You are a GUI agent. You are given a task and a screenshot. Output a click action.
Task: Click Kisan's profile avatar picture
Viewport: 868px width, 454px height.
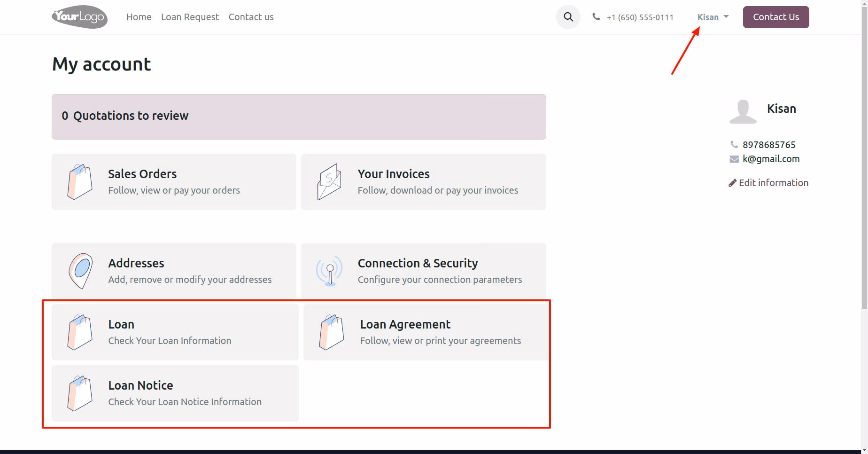pos(743,111)
